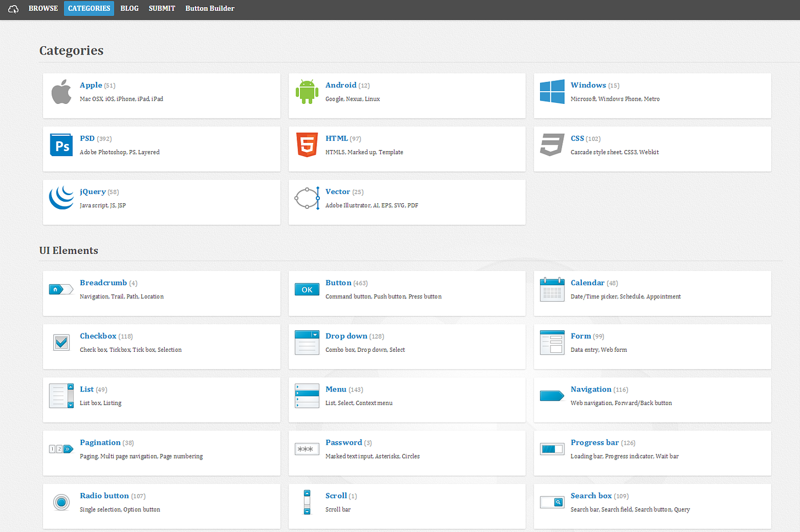Select the Search box magnifier icon
Viewport: 800px width, 532px height.
(x=552, y=502)
